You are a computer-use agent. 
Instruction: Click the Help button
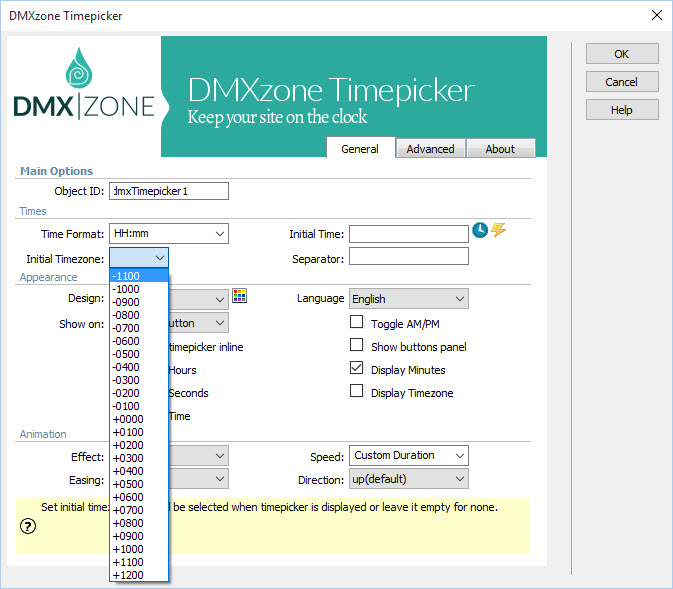622,110
